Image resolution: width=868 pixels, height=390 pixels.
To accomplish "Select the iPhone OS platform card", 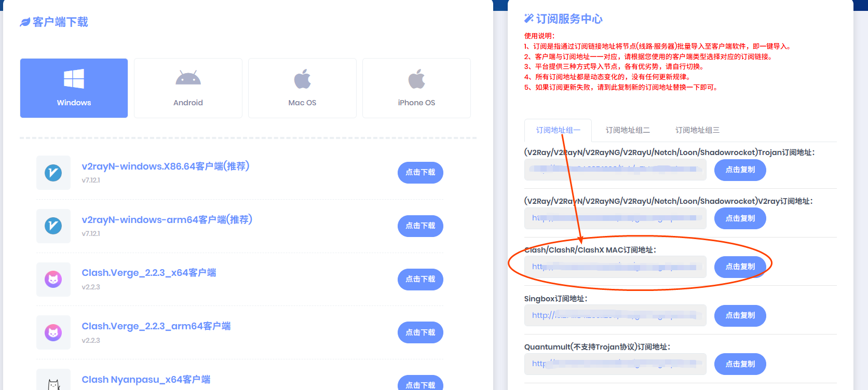I will tap(416, 88).
